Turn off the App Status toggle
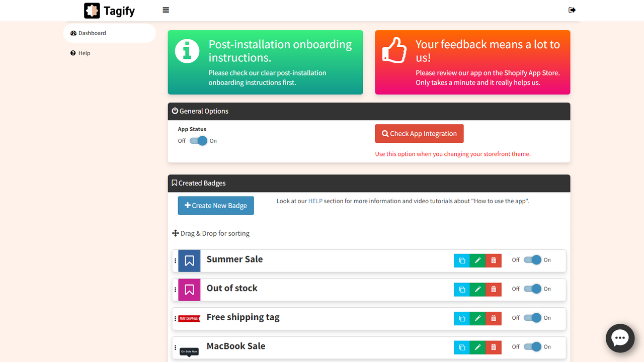The image size is (644, 362). click(x=197, y=141)
